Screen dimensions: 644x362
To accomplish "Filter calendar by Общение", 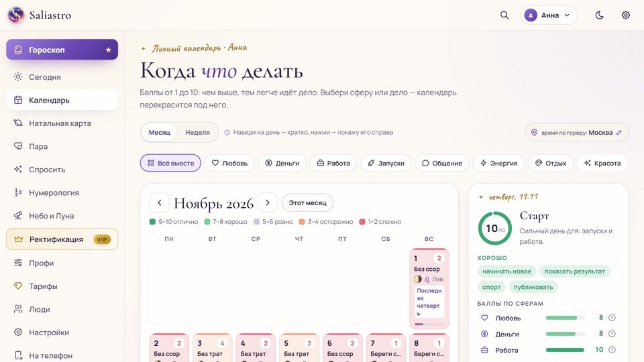I will [442, 163].
